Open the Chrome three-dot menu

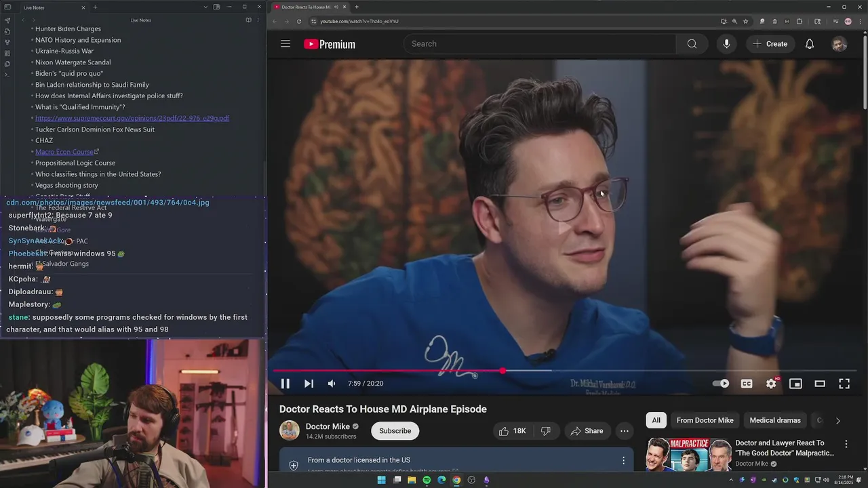pos(859,21)
